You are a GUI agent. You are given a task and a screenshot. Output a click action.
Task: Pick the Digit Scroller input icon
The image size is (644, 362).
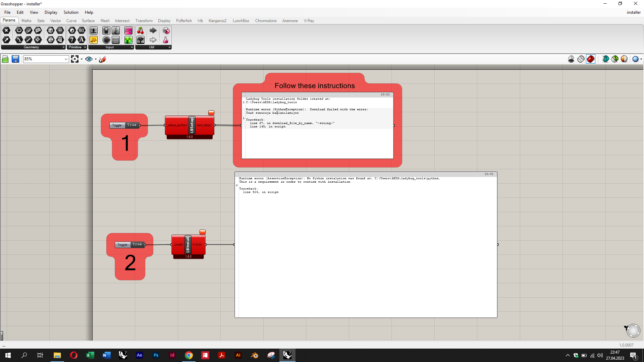click(x=116, y=31)
